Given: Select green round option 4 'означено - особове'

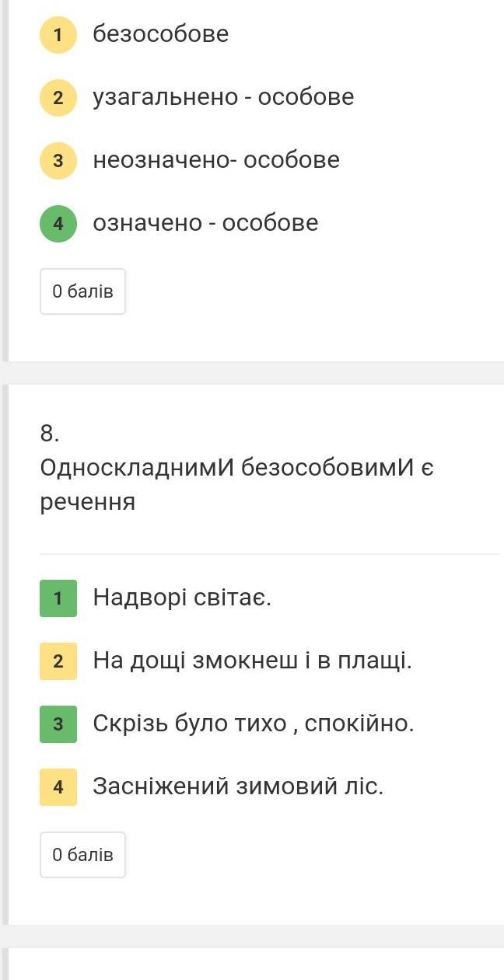Looking at the screenshot, I should pos(58,223).
